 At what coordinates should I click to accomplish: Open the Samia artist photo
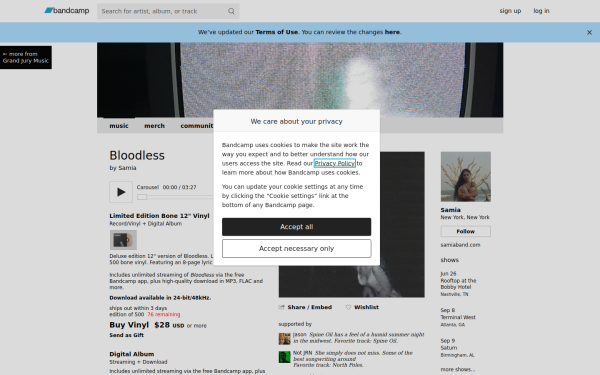(x=466, y=177)
